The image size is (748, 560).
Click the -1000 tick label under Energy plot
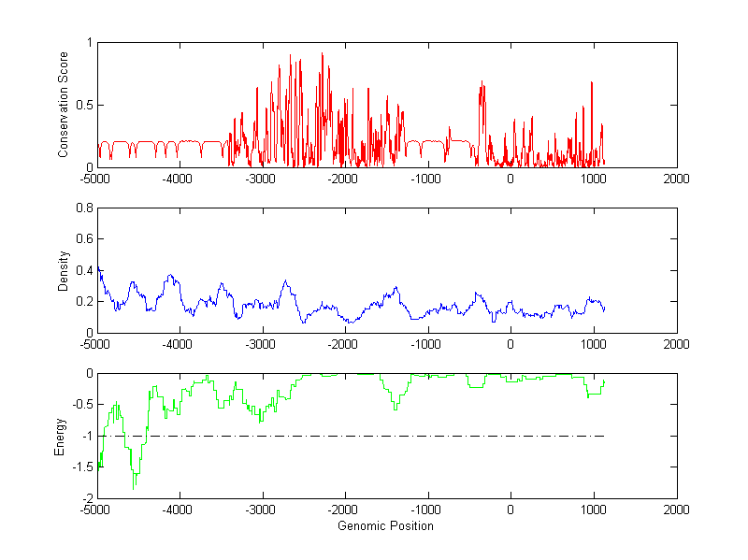point(426,510)
